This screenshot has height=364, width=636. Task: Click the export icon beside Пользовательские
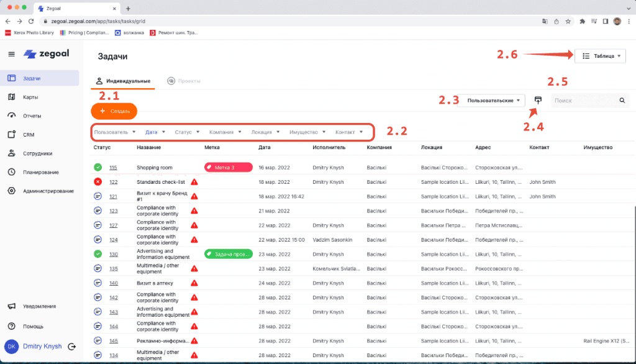pos(538,100)
